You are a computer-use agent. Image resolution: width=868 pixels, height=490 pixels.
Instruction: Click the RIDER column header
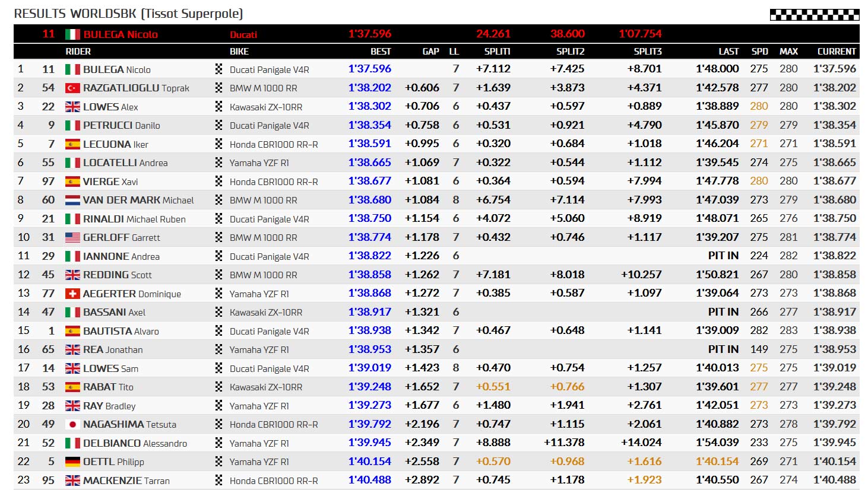(x=78, y=52)
